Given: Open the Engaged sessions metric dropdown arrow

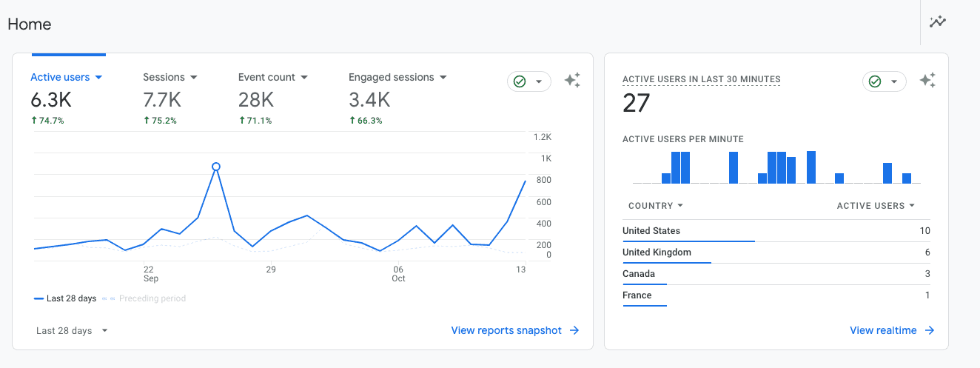Looking at the screenshot, I should pos(443,77).
